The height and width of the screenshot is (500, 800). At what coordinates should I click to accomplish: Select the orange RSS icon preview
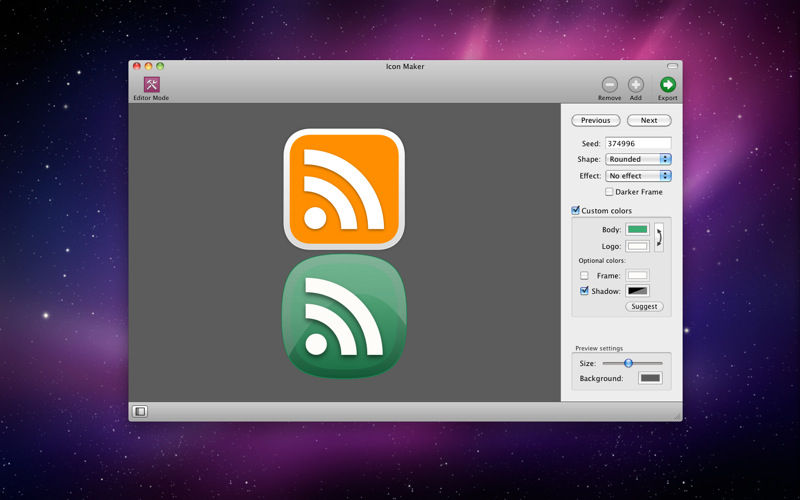344,189
